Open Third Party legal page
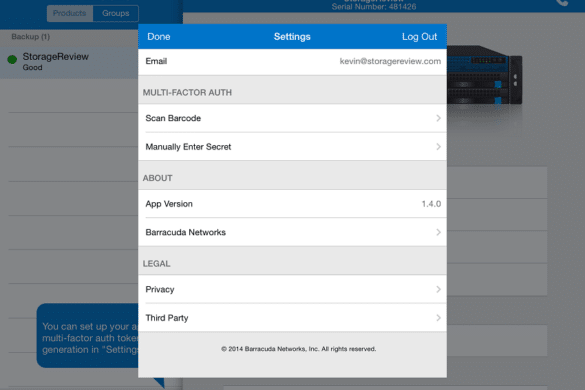The image size is (585, 390). click(x=292, y=318)
